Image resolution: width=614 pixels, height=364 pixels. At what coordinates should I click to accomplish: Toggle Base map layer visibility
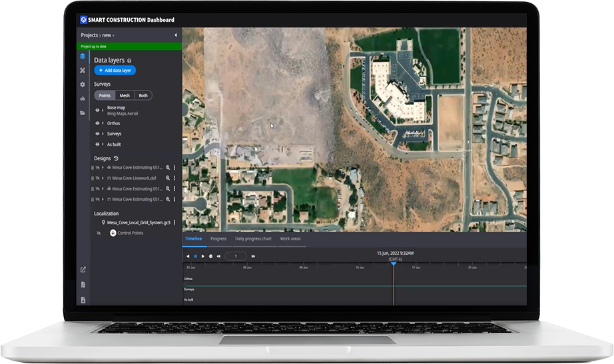click(97, 110)
